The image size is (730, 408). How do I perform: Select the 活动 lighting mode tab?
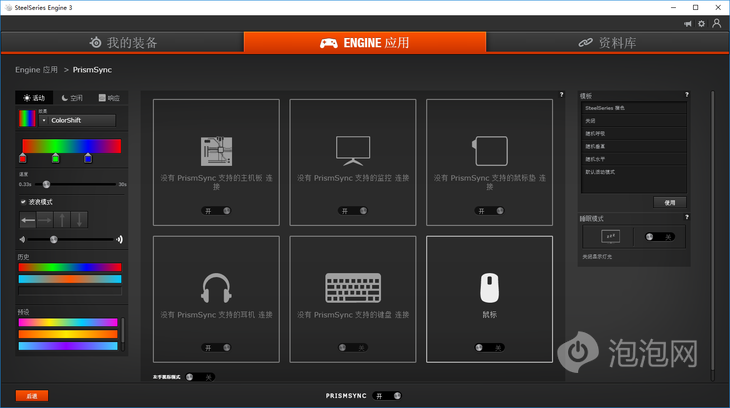click(x=34, y=98)
